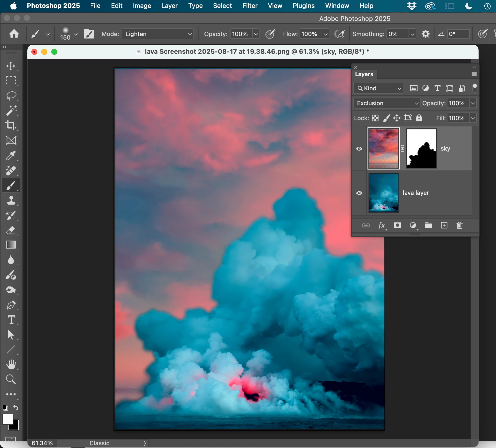The image size is (496, 448).
Task: Click the Home button in options bar
Action: point(14,34)
